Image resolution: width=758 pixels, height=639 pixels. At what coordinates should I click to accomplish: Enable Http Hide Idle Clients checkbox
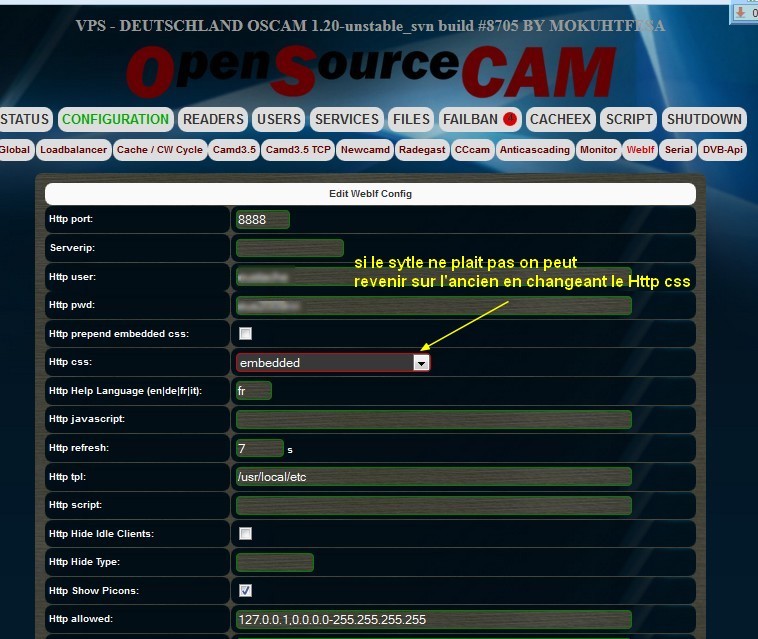coord(246,534)
